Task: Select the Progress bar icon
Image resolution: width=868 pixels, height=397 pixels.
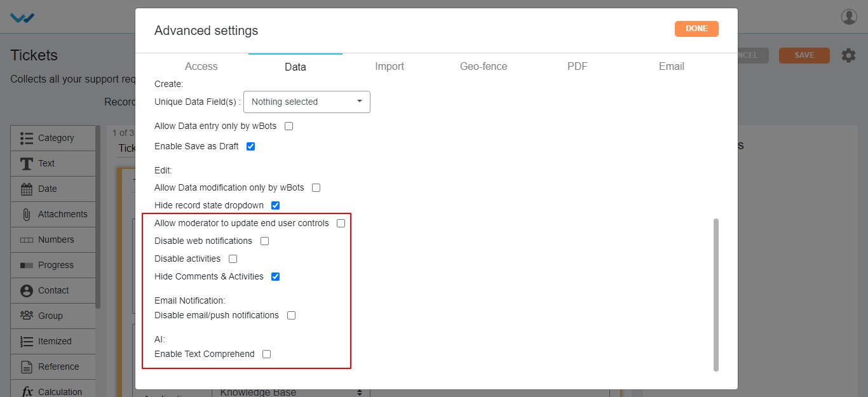Action: (27, 265)
